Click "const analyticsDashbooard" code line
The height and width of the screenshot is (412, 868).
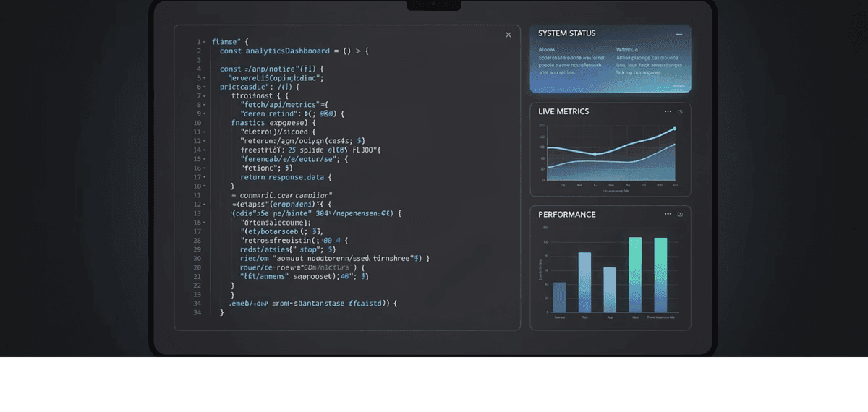(x=294, y=51)
